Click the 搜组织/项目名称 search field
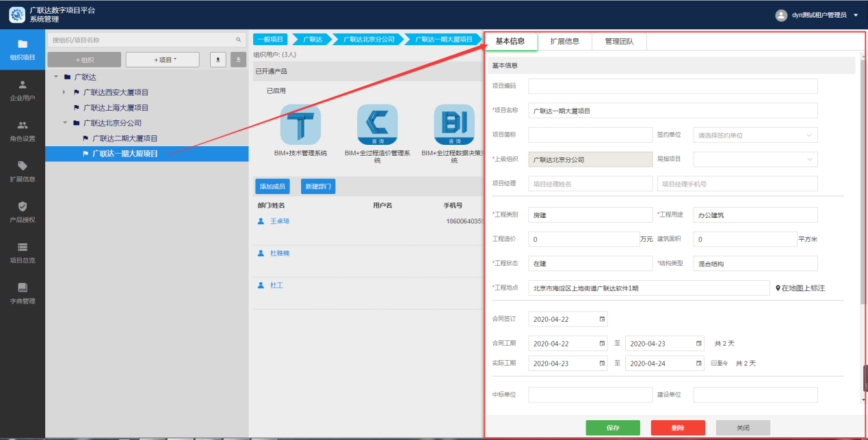This screenshot has width=868, height=440. click(x=146, y=40)
